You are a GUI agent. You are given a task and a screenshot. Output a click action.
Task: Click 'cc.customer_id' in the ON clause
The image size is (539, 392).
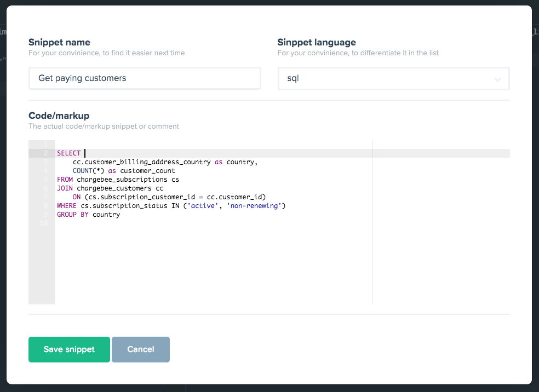coord(234,197)
